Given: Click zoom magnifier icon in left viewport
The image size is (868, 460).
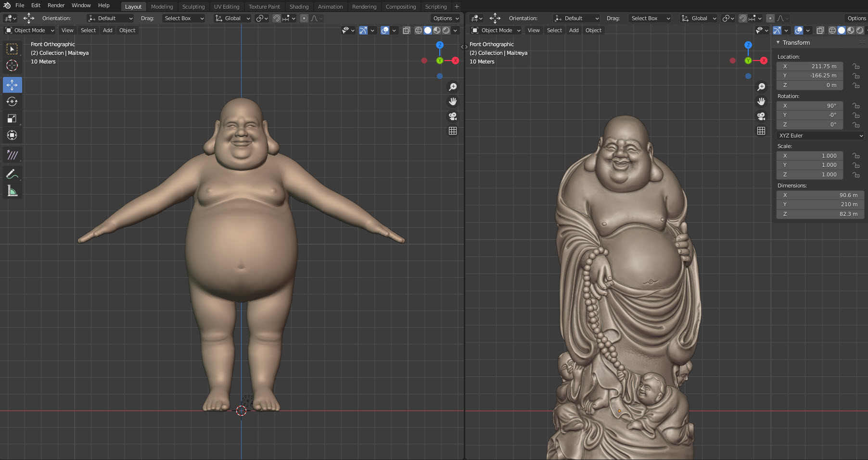Looking at the screenshot, I should pyautogui.click(x=453, y=87).
